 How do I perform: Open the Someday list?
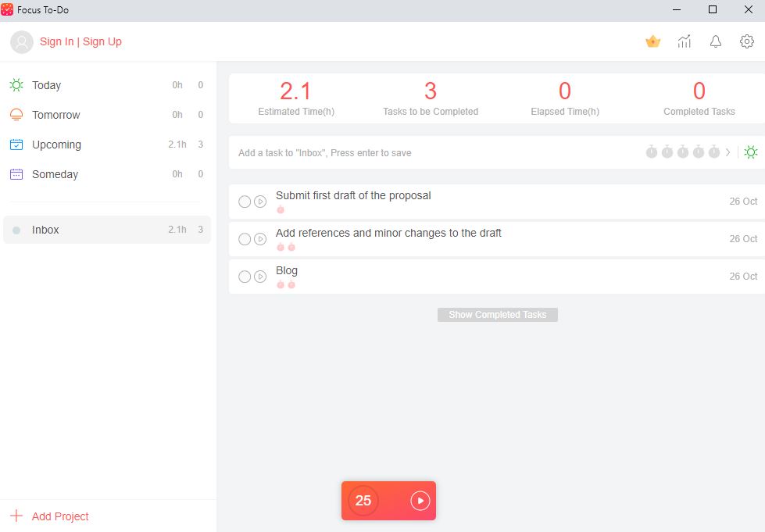coord(55,174)
